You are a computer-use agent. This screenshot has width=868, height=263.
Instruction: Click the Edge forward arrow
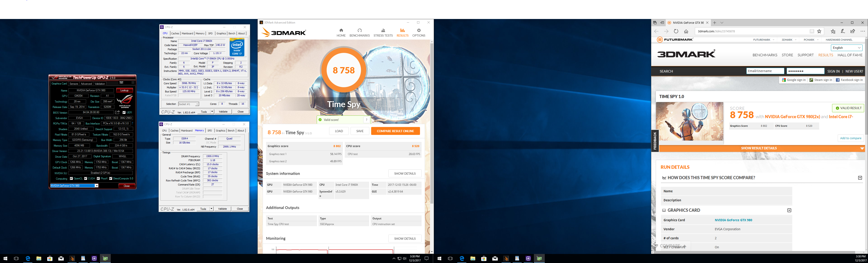[666, 31]
